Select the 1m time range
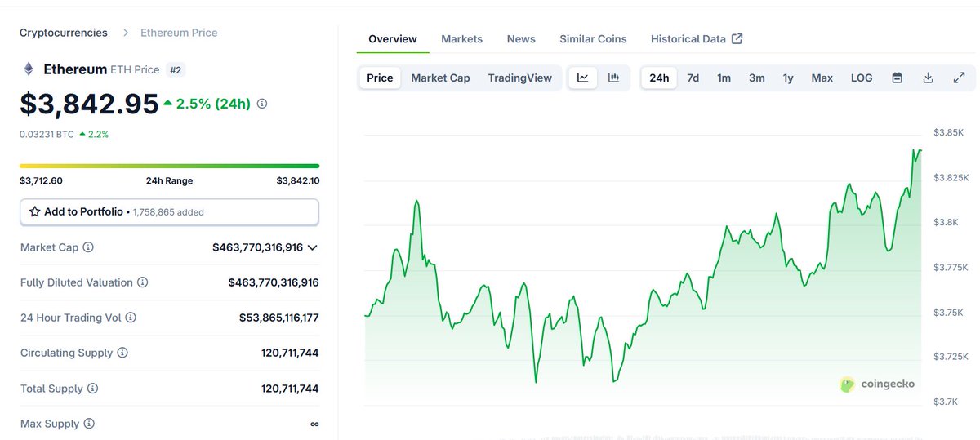Screen dimensions: 980x440 724,78
